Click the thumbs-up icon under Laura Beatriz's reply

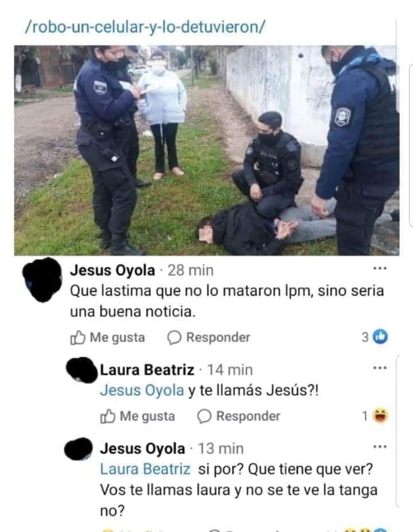pos(108,416)
